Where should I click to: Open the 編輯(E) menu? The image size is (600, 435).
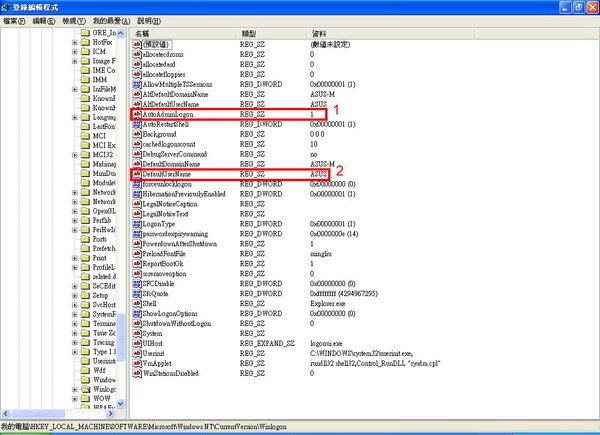click(x=44, y=21)
